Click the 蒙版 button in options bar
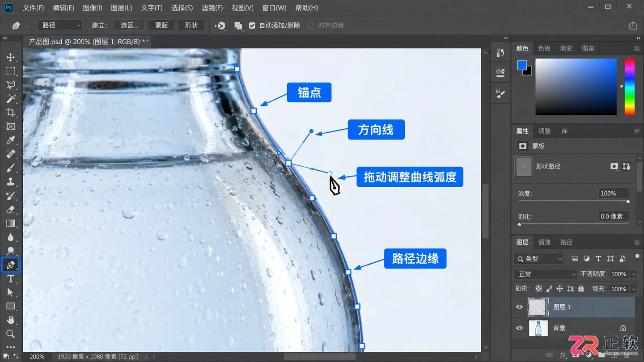 click(x=161, y=25)
